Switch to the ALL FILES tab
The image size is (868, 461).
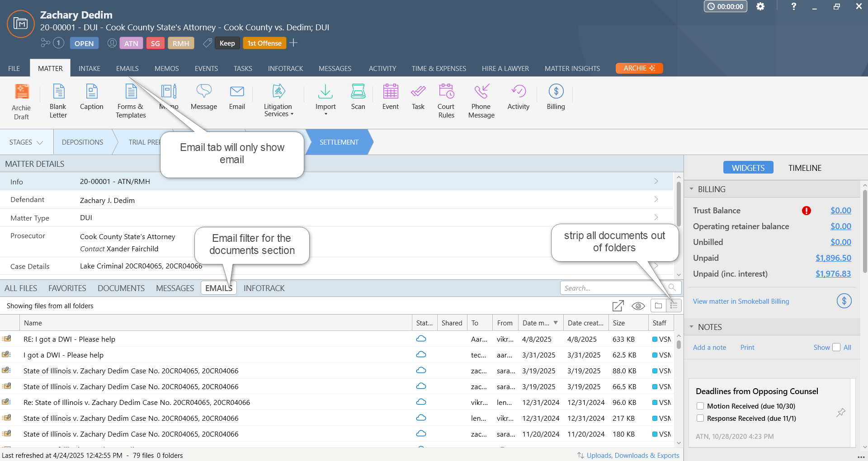click(21, 288)
